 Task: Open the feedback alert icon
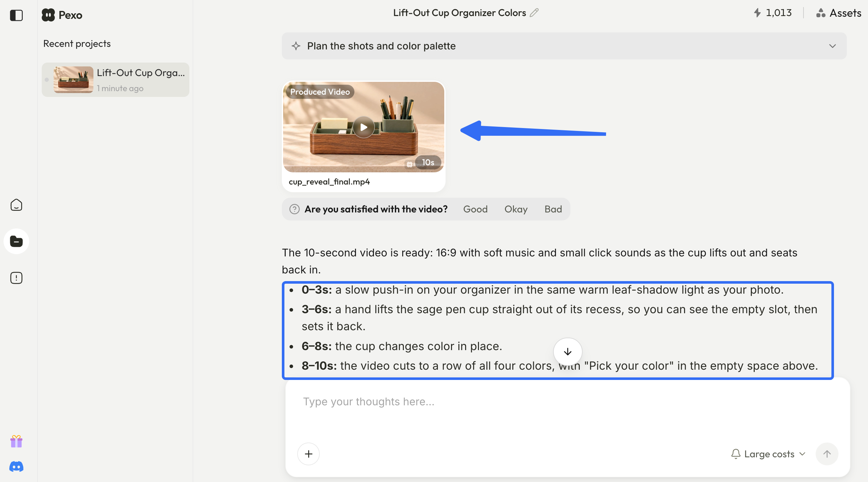pyautogui.click(x=16, y=278)
